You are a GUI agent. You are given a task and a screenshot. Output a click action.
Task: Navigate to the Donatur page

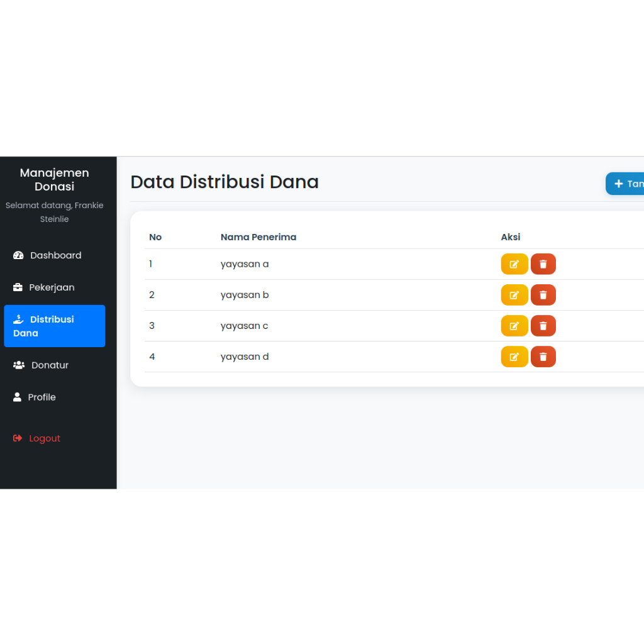coord(49,365)
